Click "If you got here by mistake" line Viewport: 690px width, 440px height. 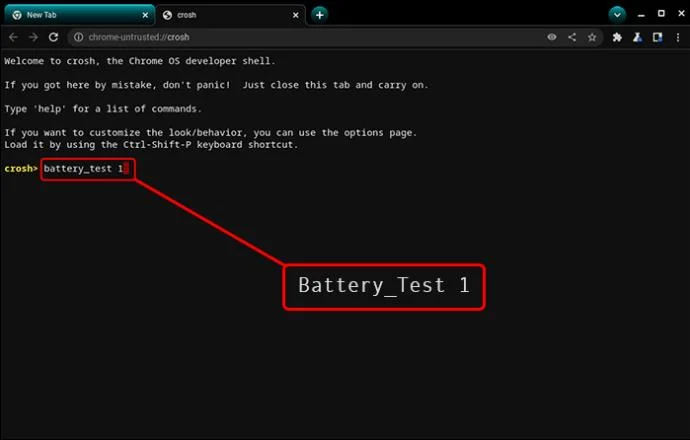(216, 85)
